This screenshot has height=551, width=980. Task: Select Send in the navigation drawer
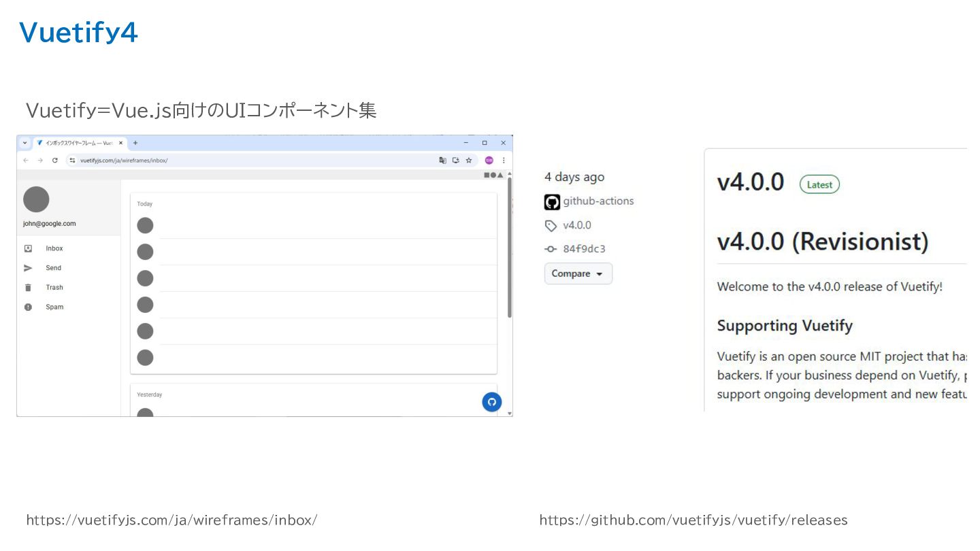coord(69,269)
